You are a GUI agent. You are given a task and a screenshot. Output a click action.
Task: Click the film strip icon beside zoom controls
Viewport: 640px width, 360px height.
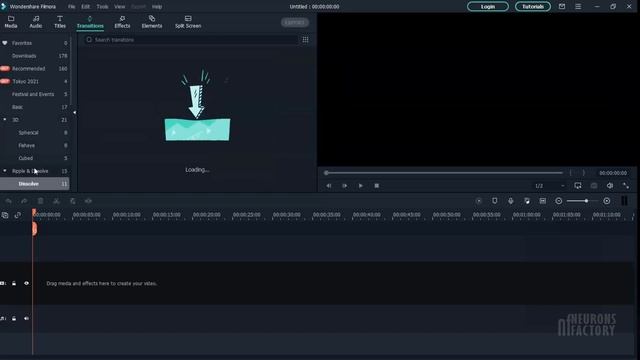tap(543, 201)
